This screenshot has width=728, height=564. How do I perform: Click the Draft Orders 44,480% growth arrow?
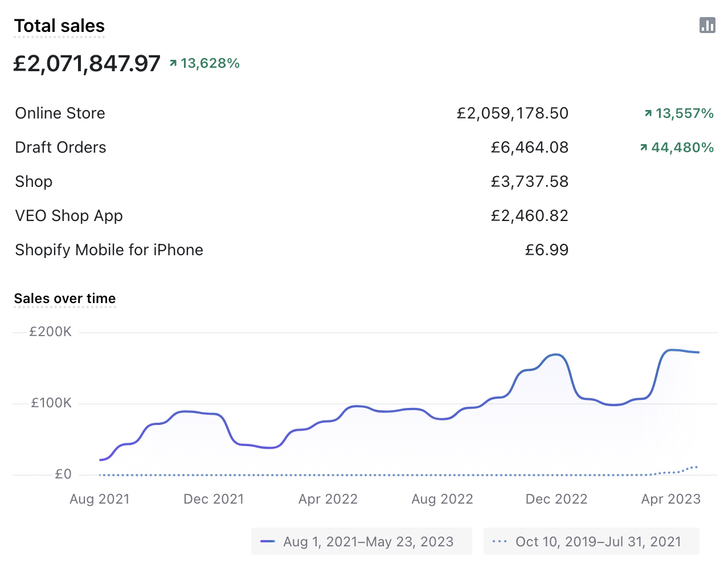644,148
